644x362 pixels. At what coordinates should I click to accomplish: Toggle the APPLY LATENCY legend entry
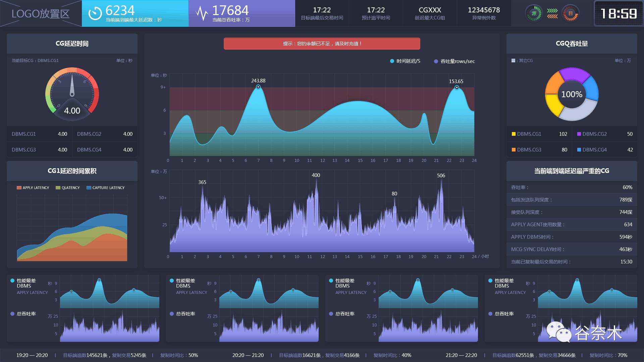point(33,188)
